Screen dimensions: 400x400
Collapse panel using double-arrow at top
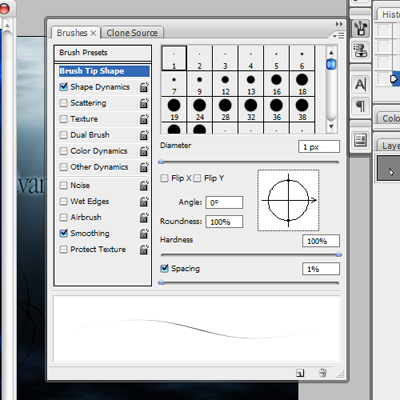pyautogui.click(x=339, y=24)
